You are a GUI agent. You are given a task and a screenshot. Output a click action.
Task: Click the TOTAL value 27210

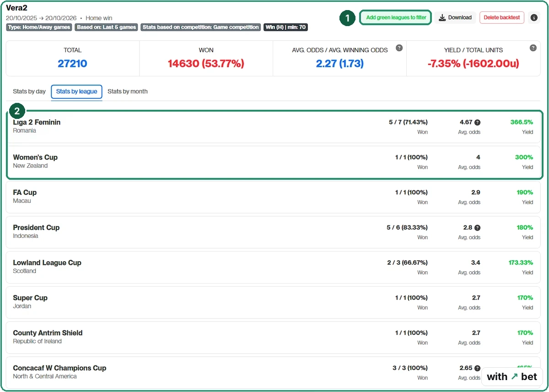point(72,64)
